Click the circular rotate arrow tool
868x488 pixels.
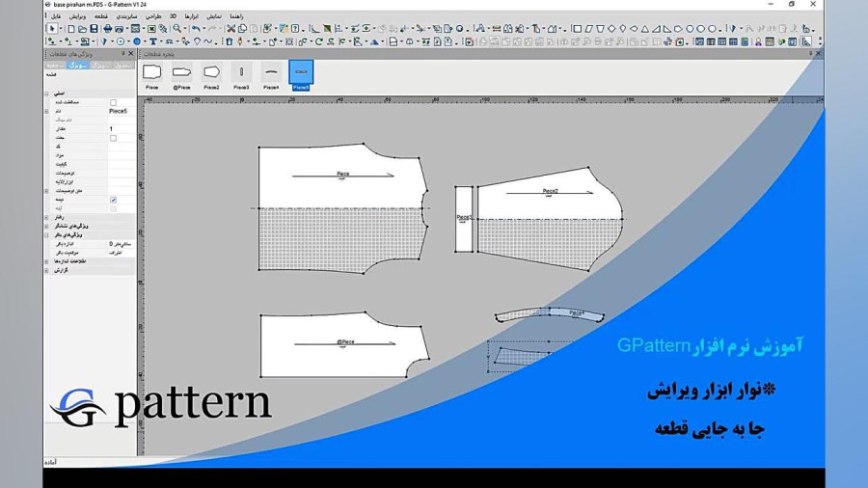click(x=319, y=41)
